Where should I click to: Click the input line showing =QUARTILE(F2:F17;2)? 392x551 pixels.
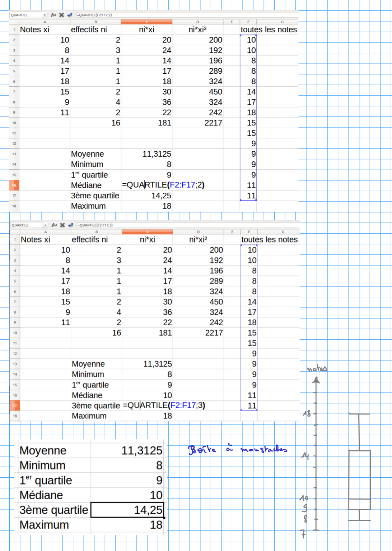[187, 15]
